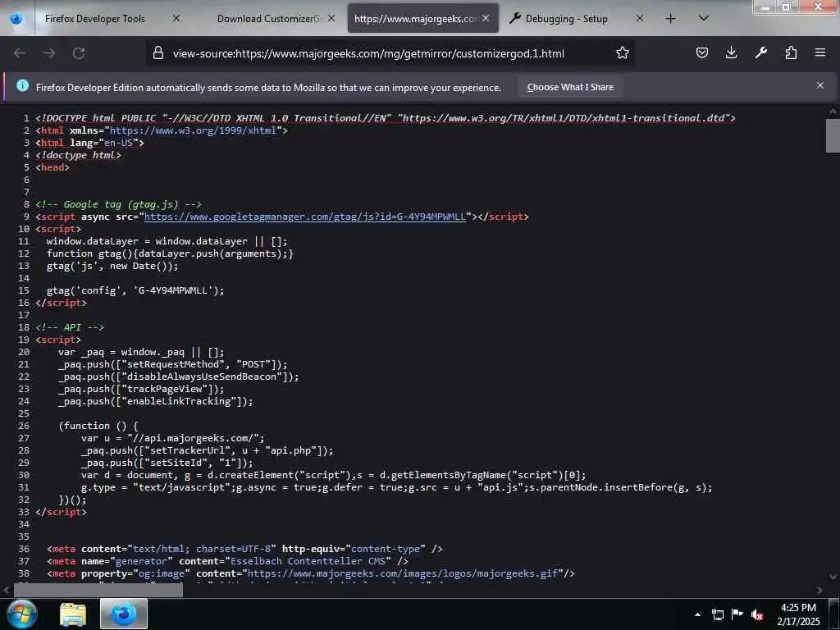Go back with the back arrow
840x630 pixels.
pyautogui.click(x=20, y=53)
